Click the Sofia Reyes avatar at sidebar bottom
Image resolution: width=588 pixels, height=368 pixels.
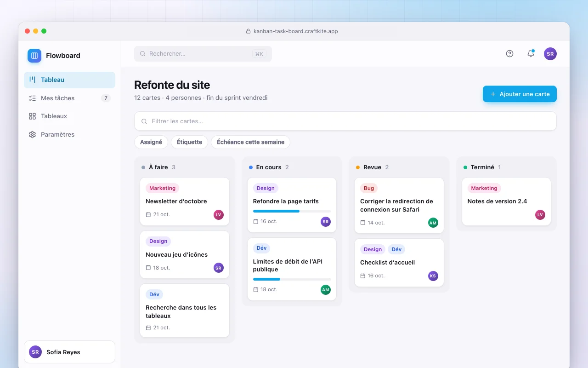[x=35, y=352]
